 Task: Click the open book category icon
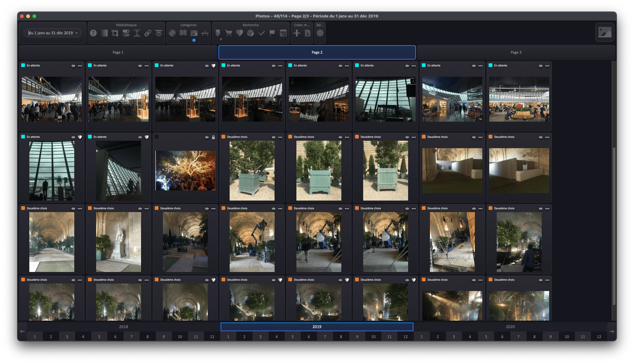(183, 33)
